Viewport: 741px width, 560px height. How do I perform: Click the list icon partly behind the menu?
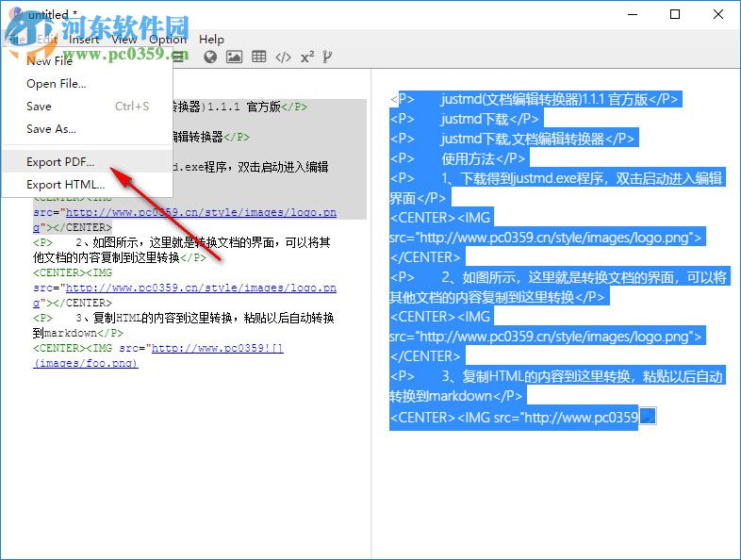click(x=179, y=58)
